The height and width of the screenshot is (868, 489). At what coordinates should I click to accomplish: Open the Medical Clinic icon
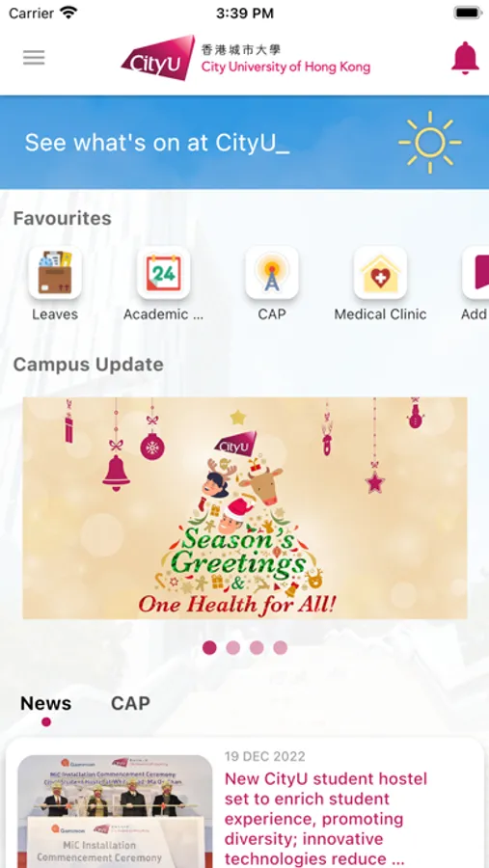(380, 272)
